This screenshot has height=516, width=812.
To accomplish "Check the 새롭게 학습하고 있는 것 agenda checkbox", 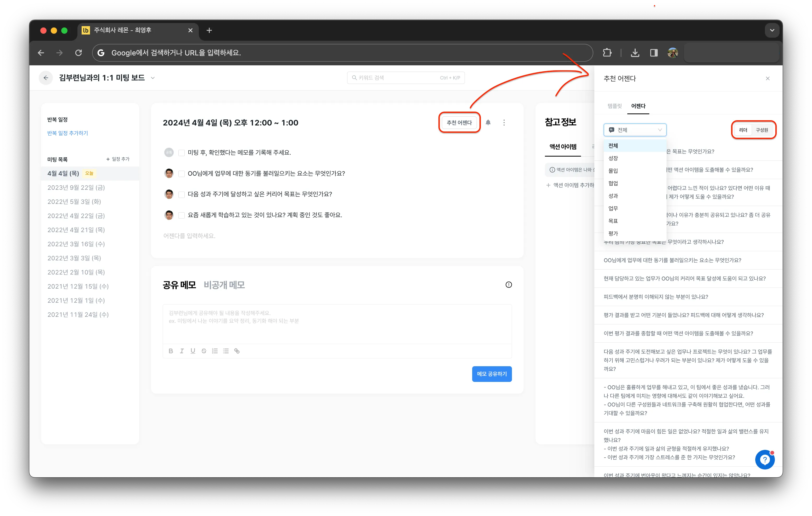I will pos(182,215).
